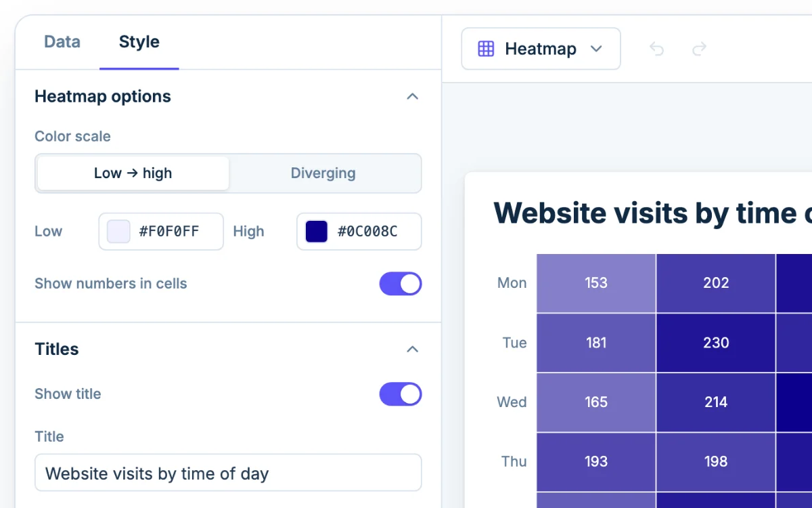Select the Diverging color scale option
This screenshot has width=812, height=508.
tap(323, 173)
